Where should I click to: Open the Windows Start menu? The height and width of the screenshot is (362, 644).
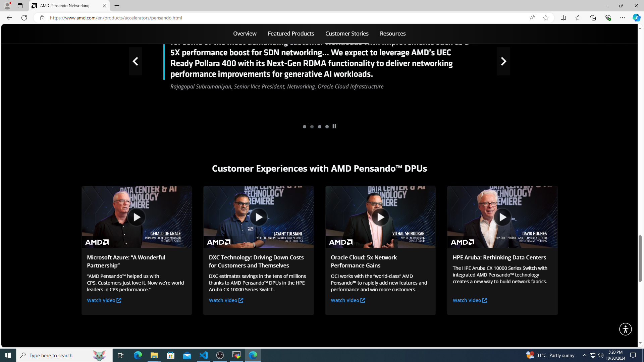click(8, 355)
